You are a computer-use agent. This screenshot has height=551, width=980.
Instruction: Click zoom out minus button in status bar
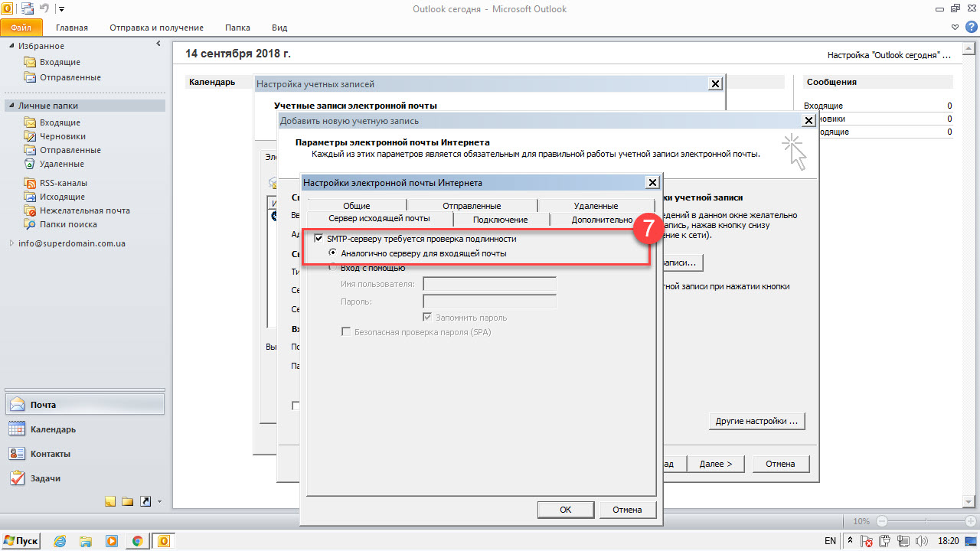[x=881, y=521]
